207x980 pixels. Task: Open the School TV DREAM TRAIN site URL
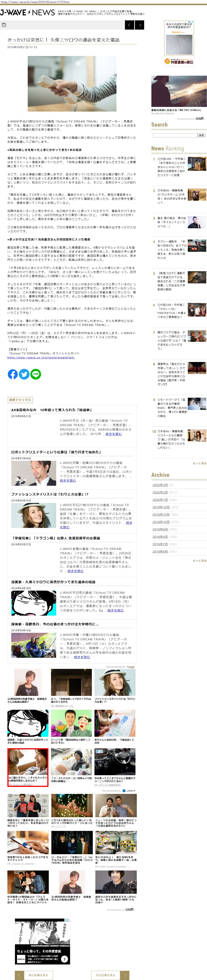pyautogui.click(x=41, y=357)
